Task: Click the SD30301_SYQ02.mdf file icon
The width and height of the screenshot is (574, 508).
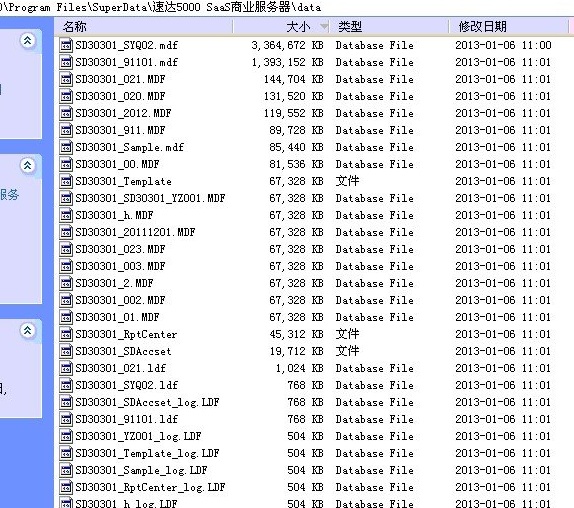Action: 66,45
